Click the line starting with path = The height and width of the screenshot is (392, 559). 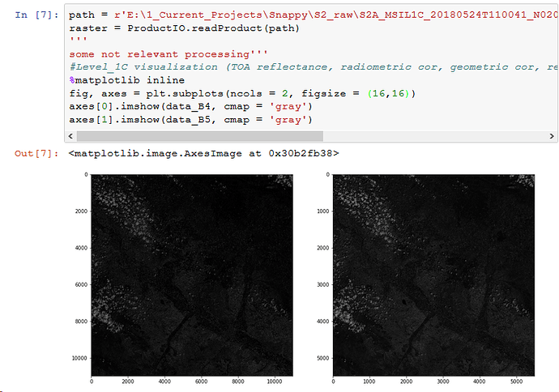tap(313, 15)
